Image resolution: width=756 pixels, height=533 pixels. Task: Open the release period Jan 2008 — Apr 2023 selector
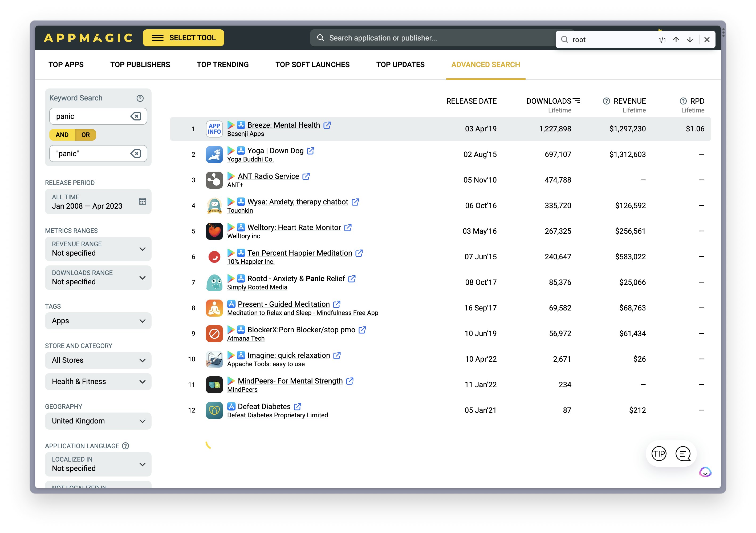[x=98, y=201]
